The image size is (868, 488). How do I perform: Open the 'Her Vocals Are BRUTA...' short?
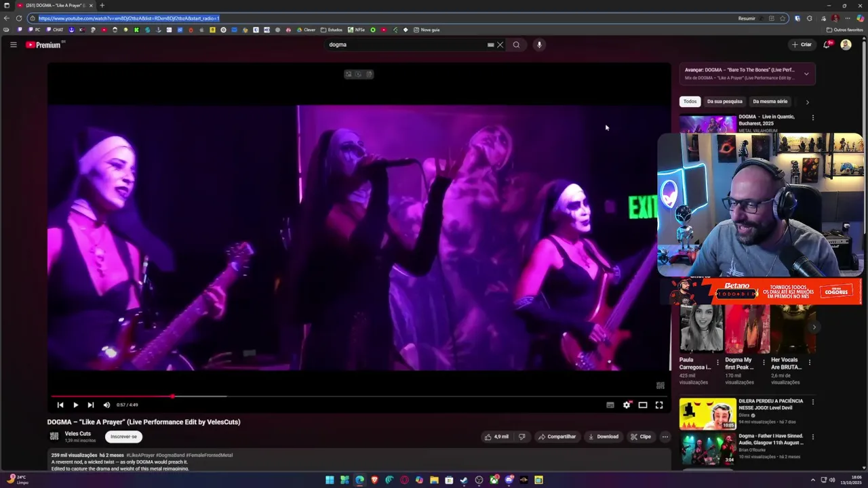[792, 329]
